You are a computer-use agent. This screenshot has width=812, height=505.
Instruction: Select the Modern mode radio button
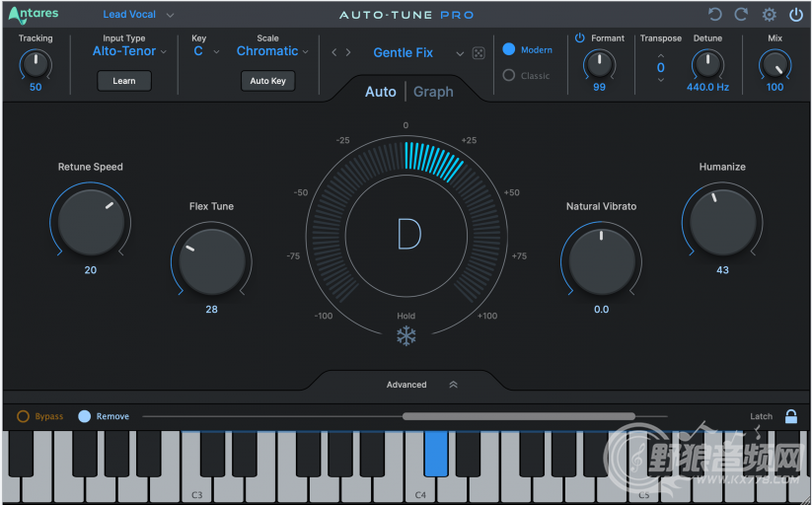[508, 49]
